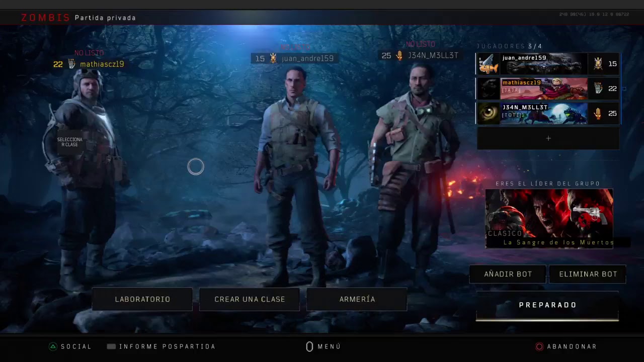Viewport: 644px width, 362px height.
Task: Click the Clásico mode label
Action: coord(505,233)
